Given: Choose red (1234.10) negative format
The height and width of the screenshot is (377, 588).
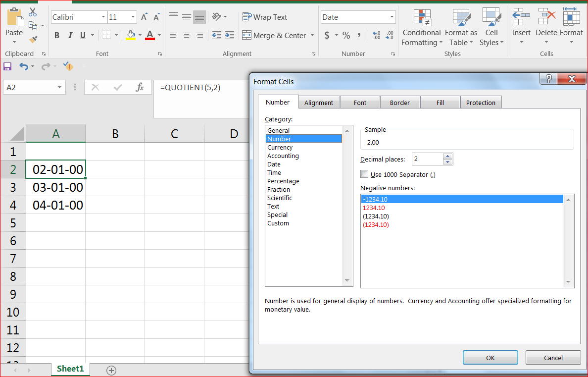Looking at the screenshot, I should tap(462, 225).
